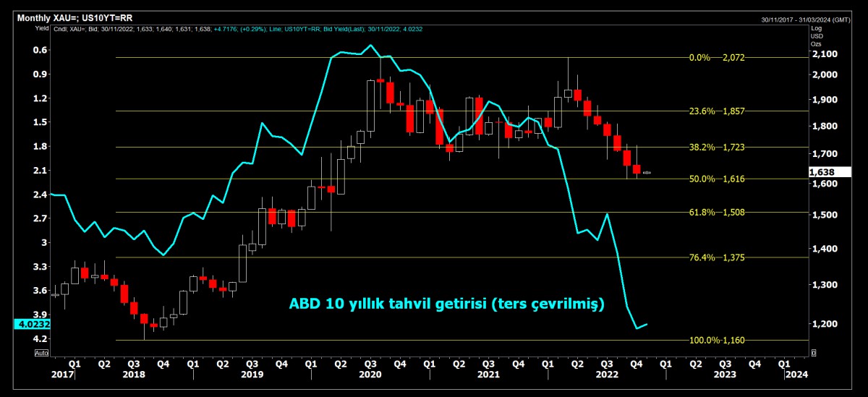This screenshot has height=397, width=868.
Task: Click the 76.4% 1,375 retracement label
Action: point(724,257)
